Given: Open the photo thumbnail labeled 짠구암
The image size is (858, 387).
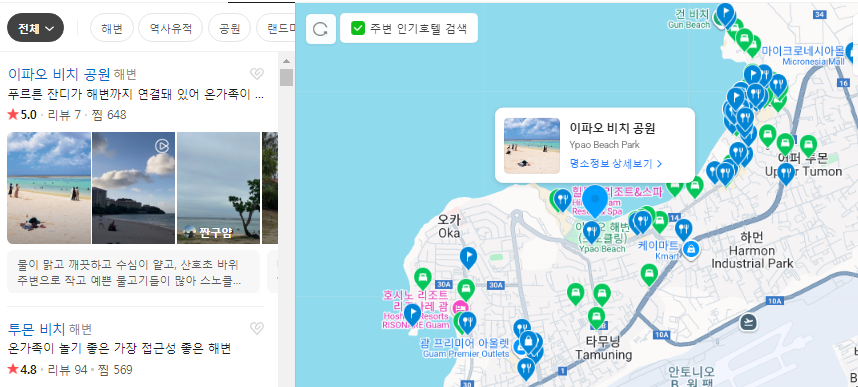Looking at the screenshot, I should [x=218, y=188].
